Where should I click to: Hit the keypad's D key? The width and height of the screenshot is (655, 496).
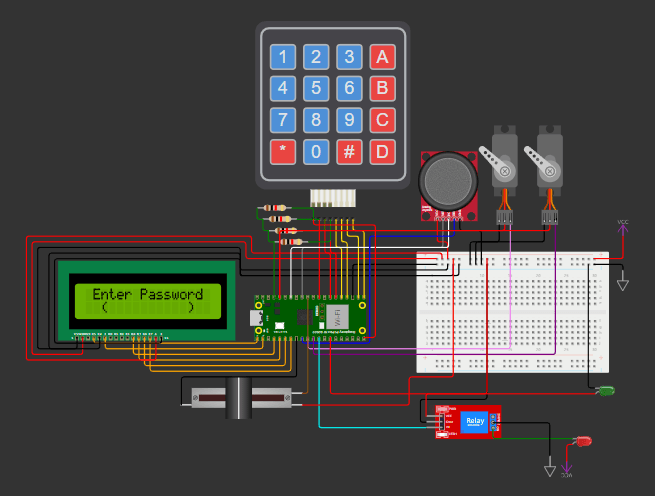pyautogui.click(x=380, y=152)
